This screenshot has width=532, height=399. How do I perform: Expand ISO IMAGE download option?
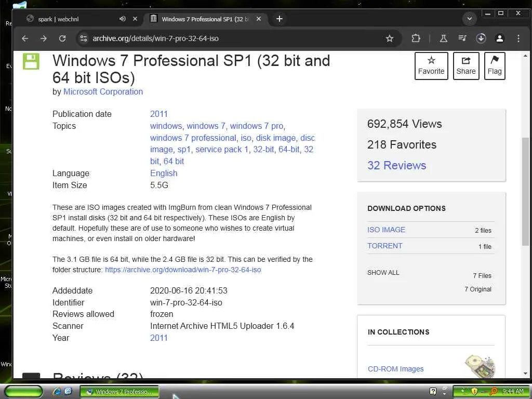click(x=386, y=230)
